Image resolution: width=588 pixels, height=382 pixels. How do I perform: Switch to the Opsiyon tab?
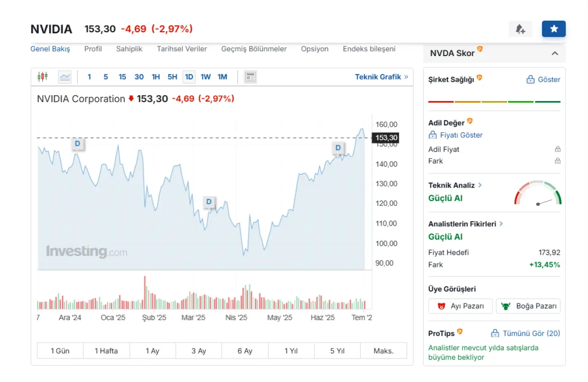click(x=315, y=49)
